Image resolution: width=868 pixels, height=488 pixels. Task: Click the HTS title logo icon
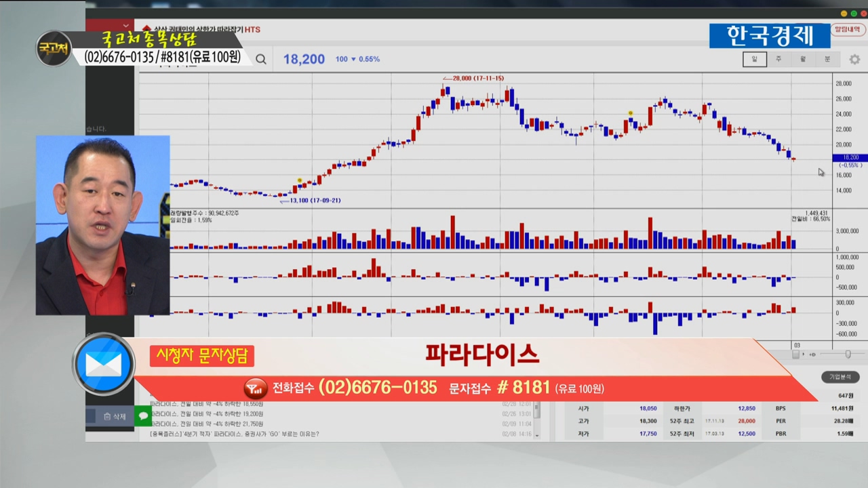146,29
